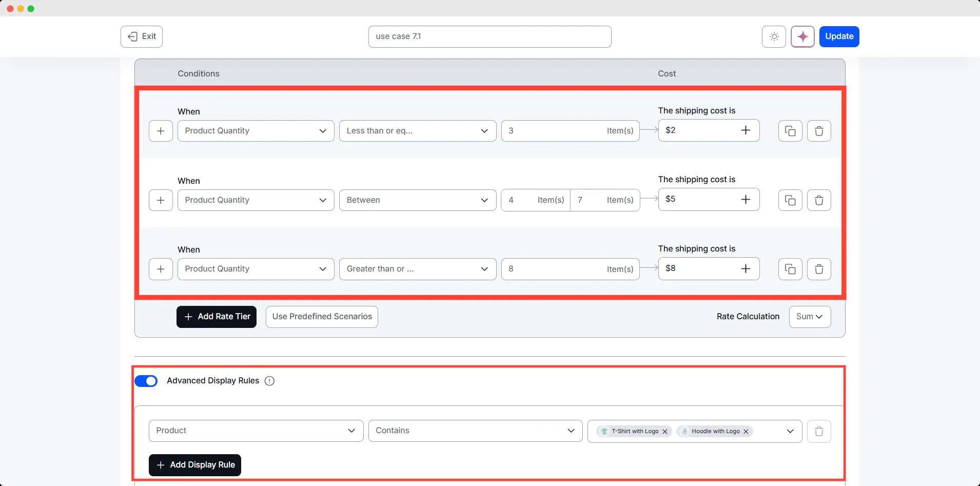Image resolution: width=980 pixels, height=486 pixels.
Task: Delete the display rule with its trash icon
Action: point(819,431)
